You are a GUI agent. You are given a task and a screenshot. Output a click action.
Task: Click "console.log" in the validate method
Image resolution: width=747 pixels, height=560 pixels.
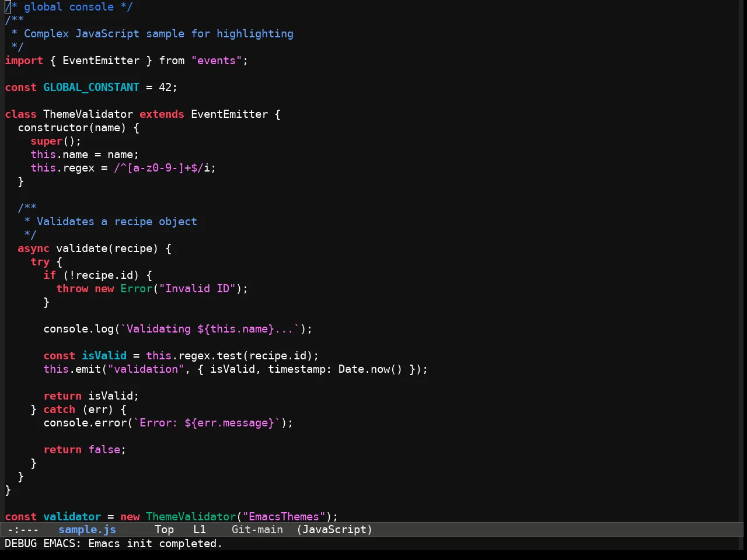pyautogui.click(x=79, y=329)
